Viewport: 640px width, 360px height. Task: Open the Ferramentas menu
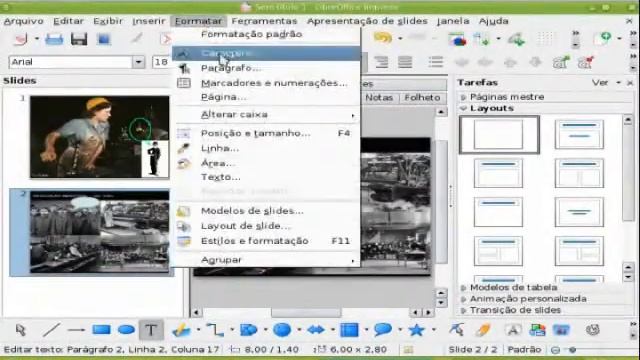(264, 21)
